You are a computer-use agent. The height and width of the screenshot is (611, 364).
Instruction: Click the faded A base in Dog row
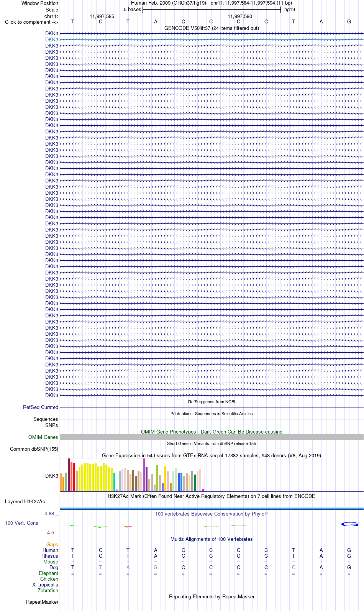[128, 567]
